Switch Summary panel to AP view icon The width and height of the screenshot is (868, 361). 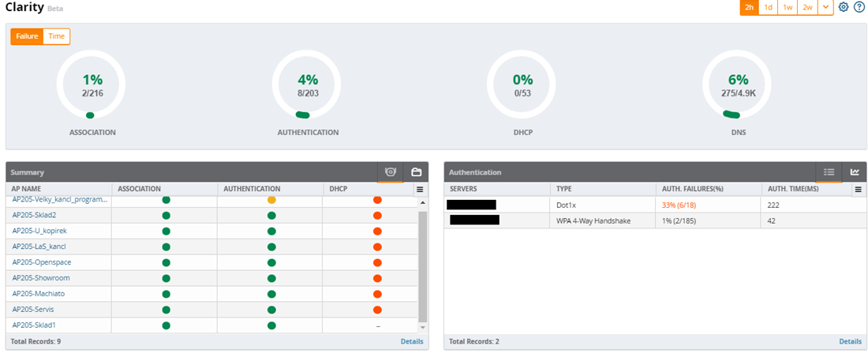pos(391,172)
